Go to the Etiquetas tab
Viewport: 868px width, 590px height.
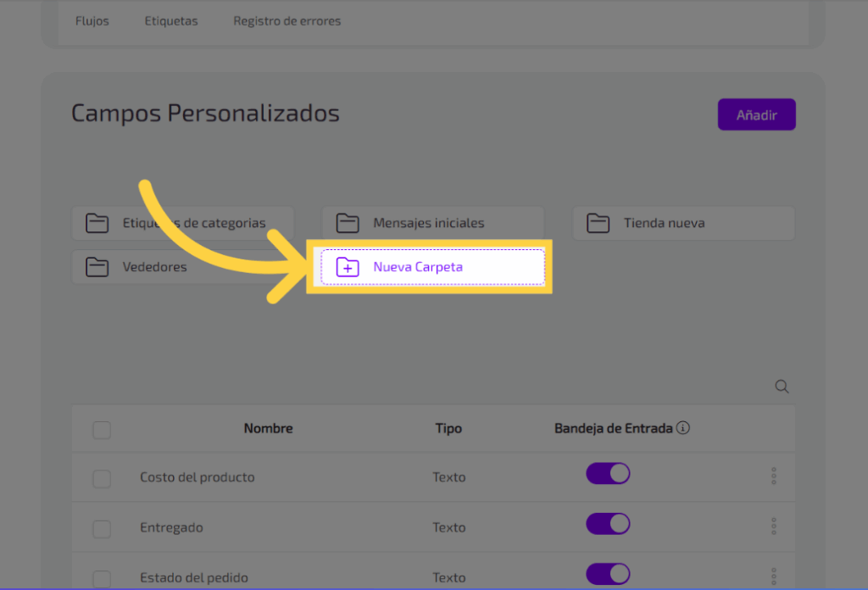(x=171, y=21)
